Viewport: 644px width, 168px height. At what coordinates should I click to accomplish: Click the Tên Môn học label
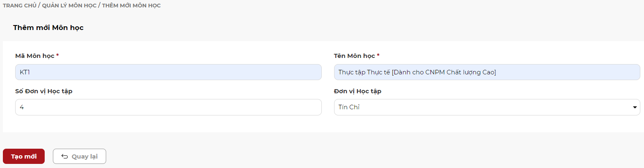(354, 56)
